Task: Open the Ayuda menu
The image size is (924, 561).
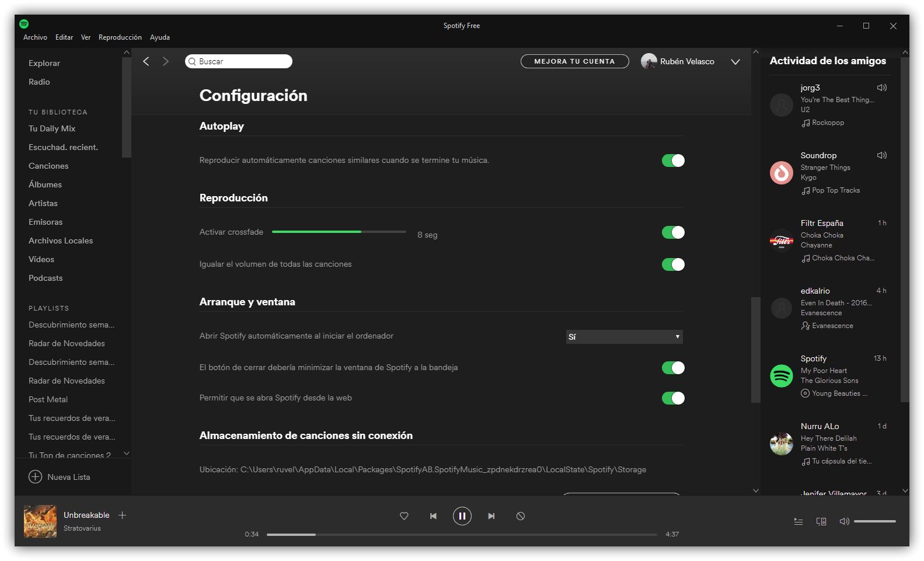Action: point(160,37)
